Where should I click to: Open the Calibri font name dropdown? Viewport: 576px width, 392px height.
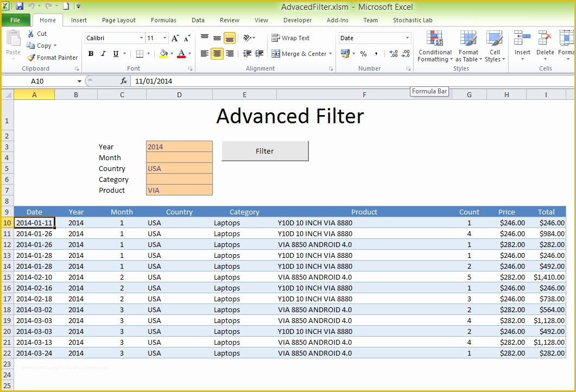(x=141, y=38)
